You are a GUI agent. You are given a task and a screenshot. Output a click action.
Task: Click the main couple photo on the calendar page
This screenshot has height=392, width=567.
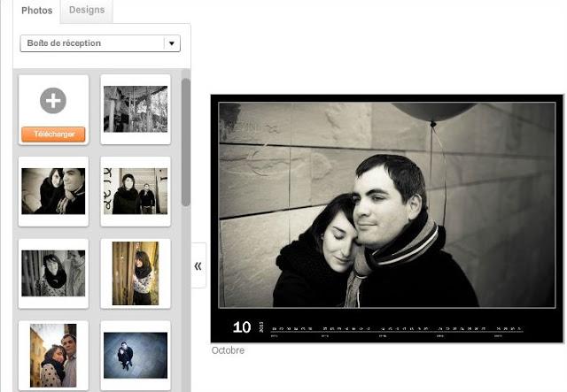click(x=387, y=205)
